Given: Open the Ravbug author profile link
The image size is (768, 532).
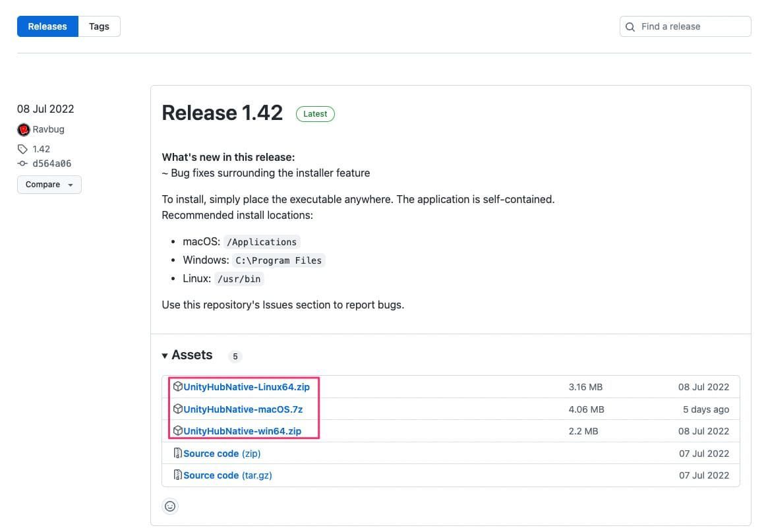Looking at the screenshot, I should click(x=49, y=129).
